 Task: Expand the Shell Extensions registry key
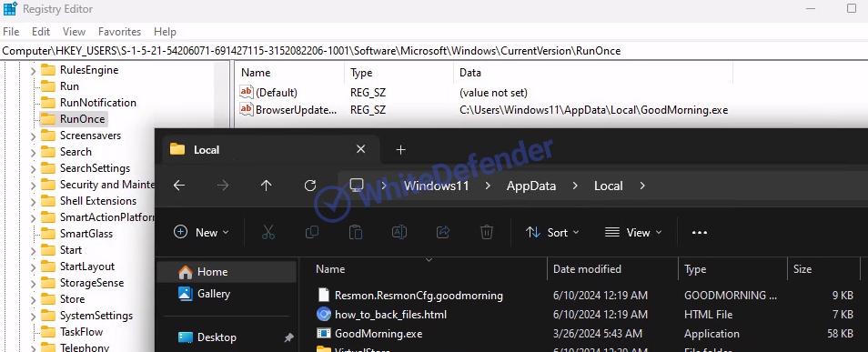click(34, 201)
